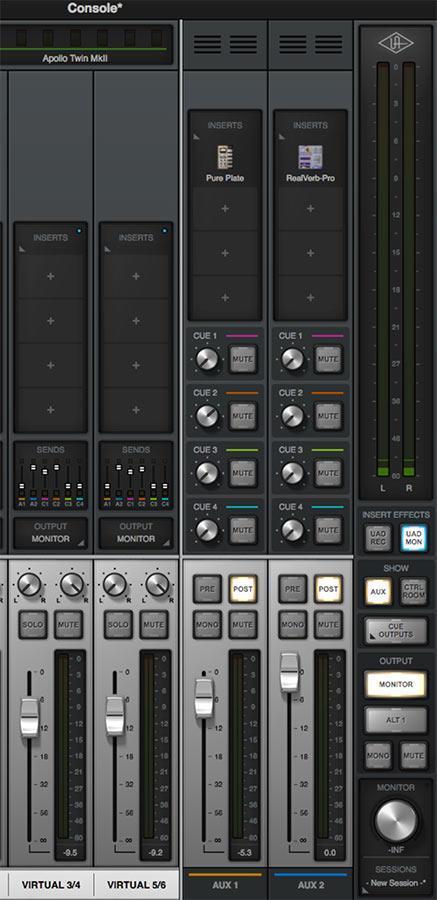Expand inserts options triangle on AUX 1
The width and height of the screenshot is (437, 900).
tap(196, 137)
